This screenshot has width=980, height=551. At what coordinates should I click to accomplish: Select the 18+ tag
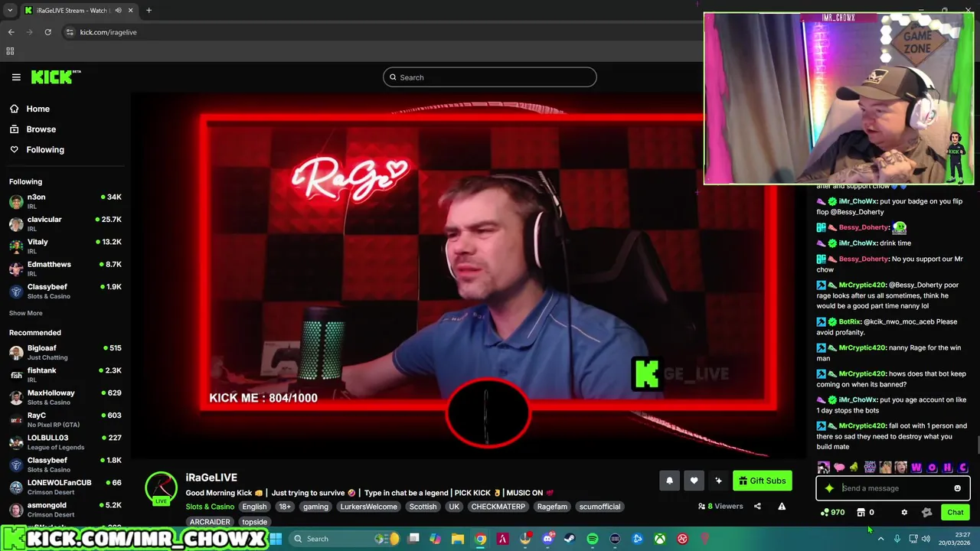click(285, 507)
